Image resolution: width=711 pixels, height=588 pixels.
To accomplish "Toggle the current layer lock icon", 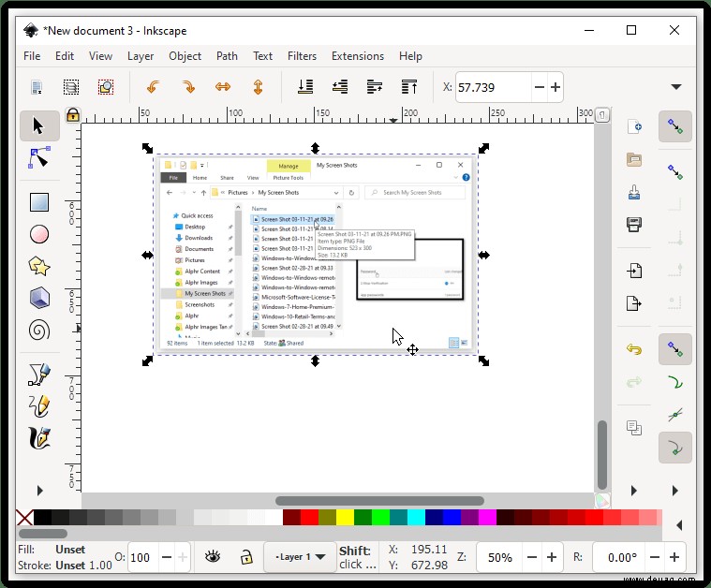I will point(246,557).
